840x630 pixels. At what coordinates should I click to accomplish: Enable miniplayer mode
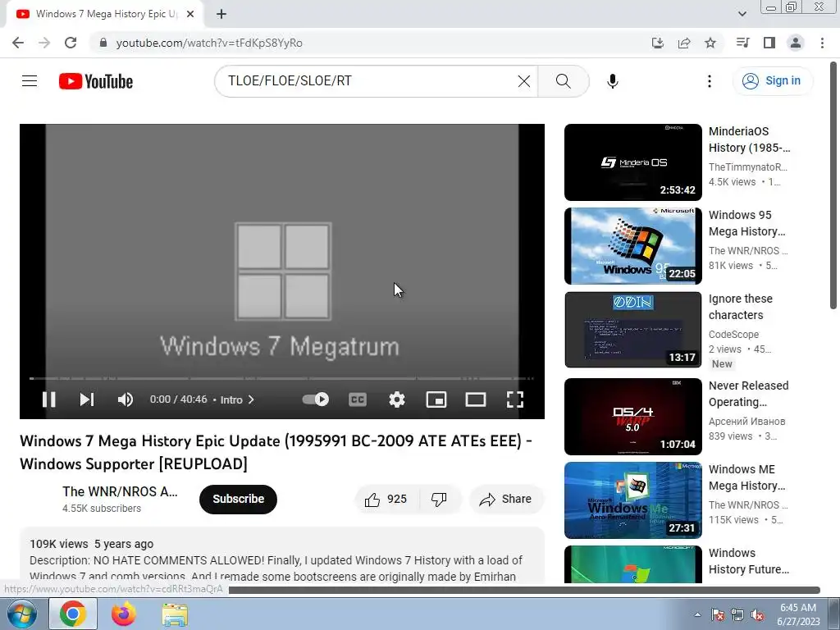click(436, 399)
